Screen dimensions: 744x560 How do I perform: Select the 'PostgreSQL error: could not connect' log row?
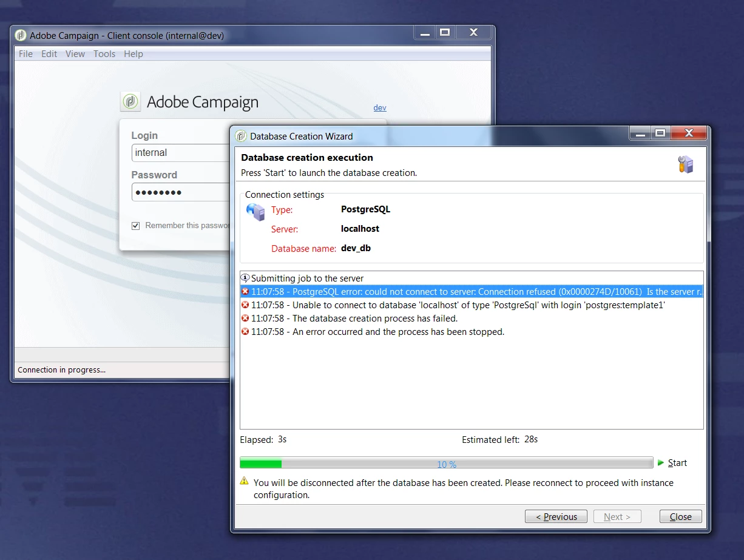472,292
